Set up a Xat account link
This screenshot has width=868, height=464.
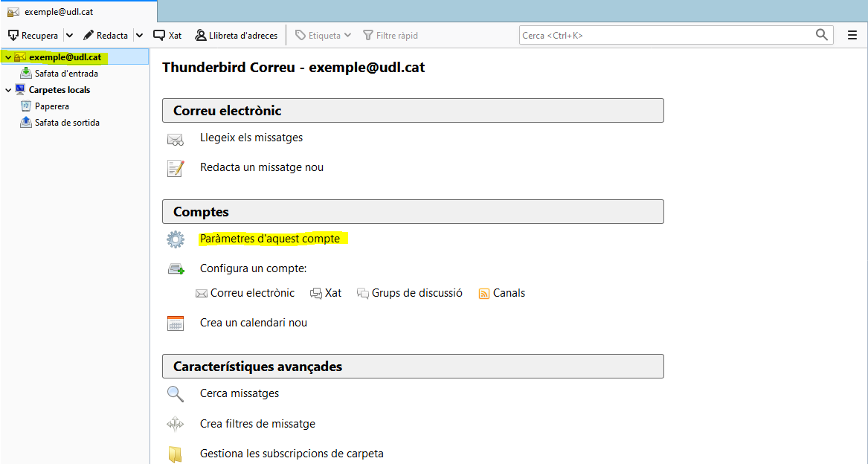333,293
